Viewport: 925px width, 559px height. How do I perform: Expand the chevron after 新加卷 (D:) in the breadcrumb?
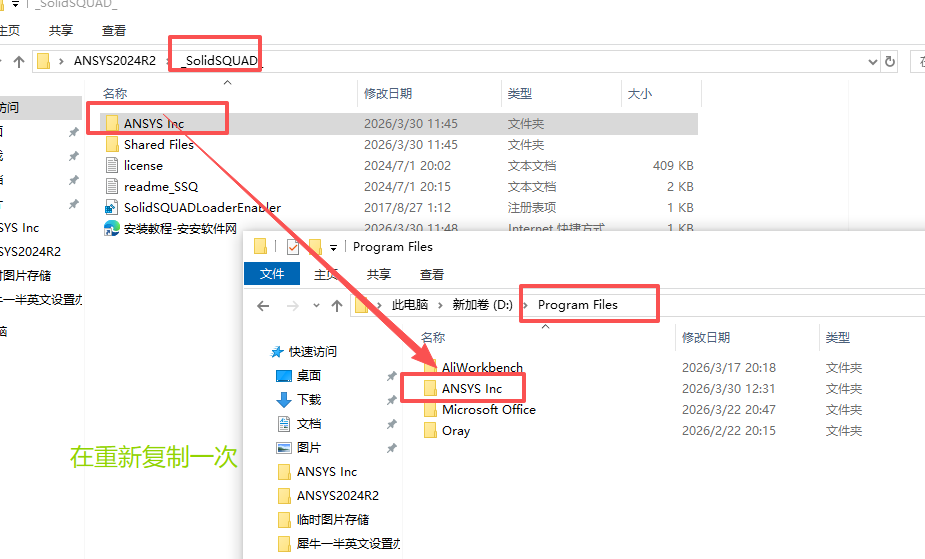tap(525, 305)
